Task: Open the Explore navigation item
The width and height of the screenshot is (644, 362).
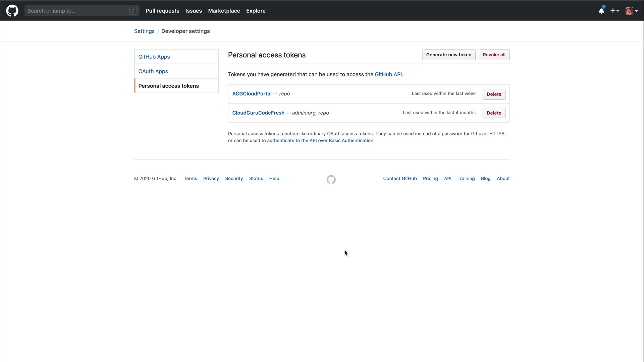Action: [x=256, y=11]
